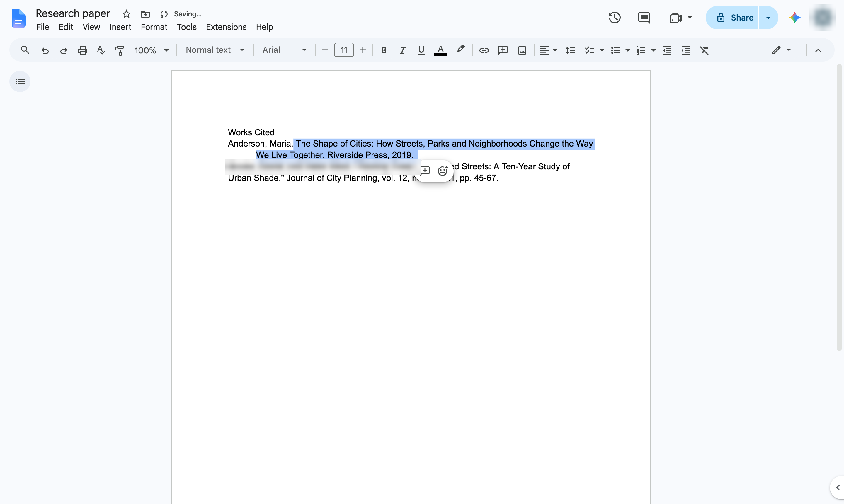Open the View menu
This screenshot has width=844, height=504.
(91, 27)
